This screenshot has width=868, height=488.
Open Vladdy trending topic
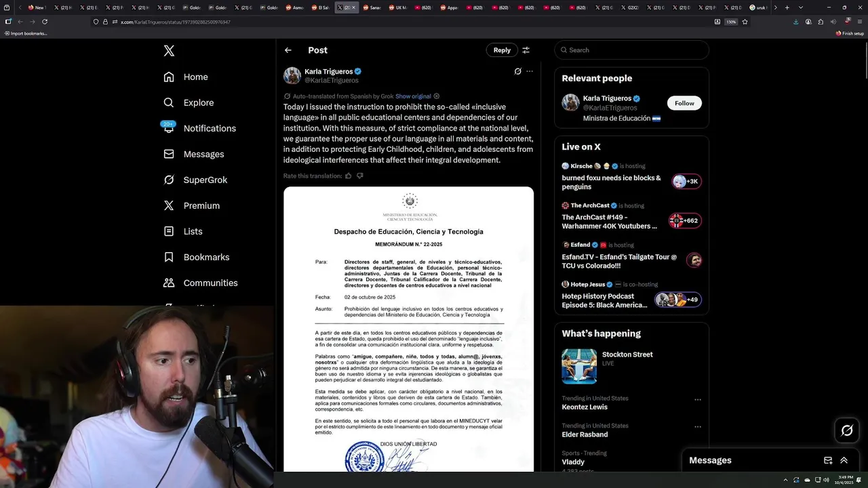click(x=573, y=462)
